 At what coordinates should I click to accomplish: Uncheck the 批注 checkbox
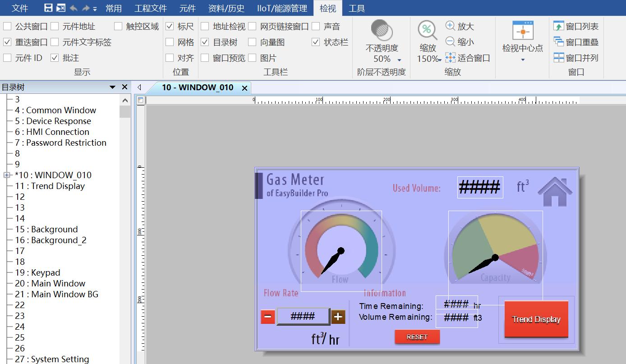55,58
